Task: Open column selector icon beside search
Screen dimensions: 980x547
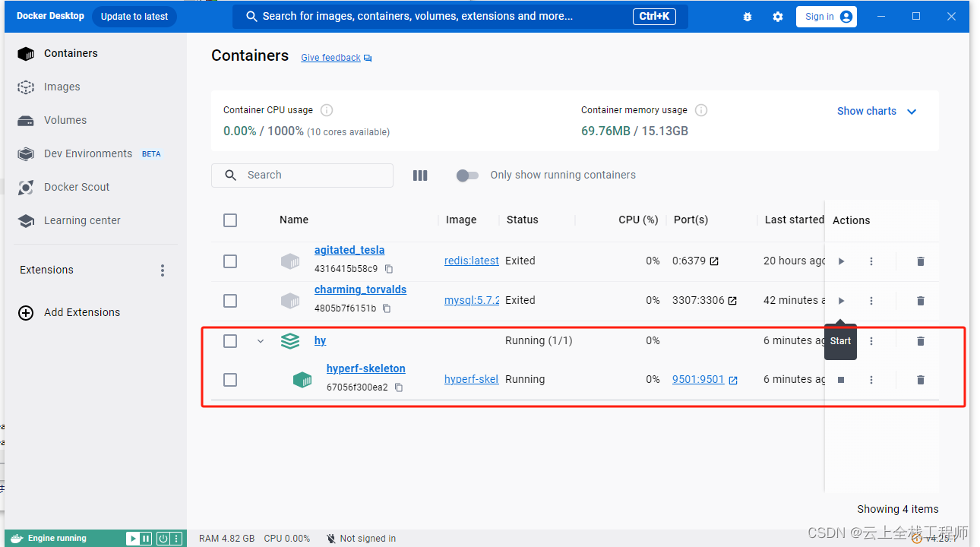Action: tap(420, 175)
